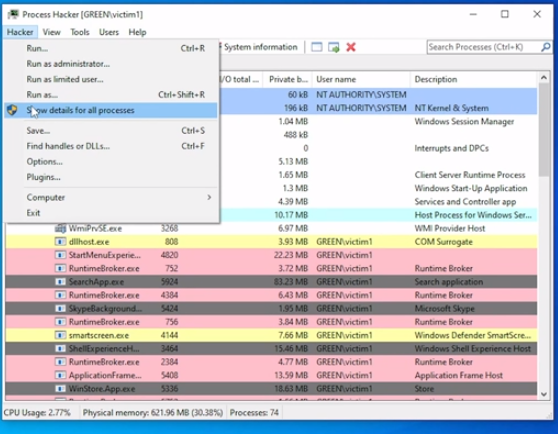Click Processes: 74 status entry
Screen dimensions: 558x434
pos(254,413)
